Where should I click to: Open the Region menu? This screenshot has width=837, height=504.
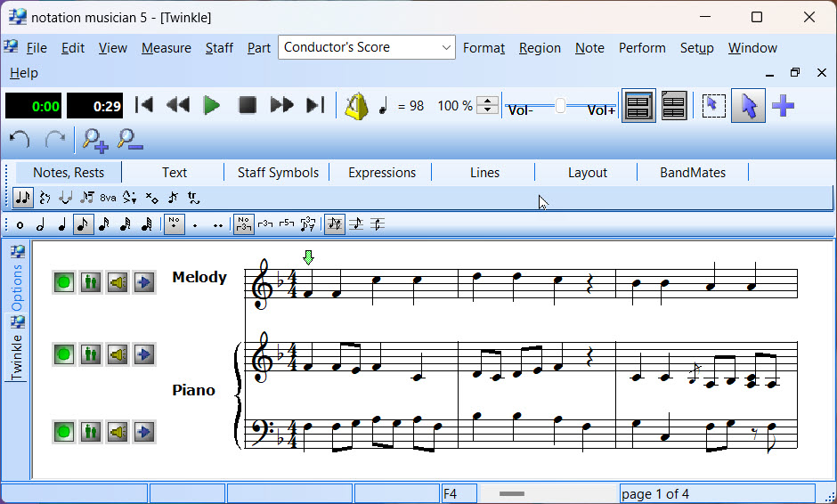(x=540, y=48)
